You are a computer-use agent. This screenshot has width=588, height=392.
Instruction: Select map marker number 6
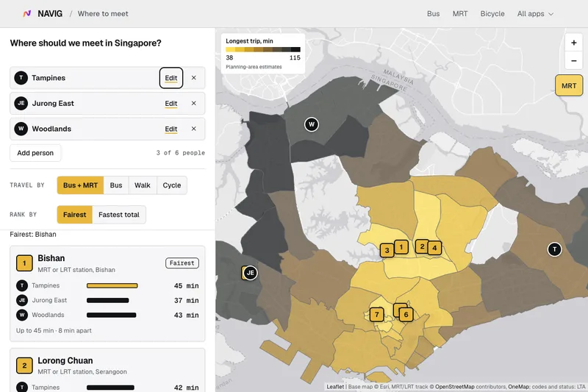pyautogui.click(x=406, y=315)
